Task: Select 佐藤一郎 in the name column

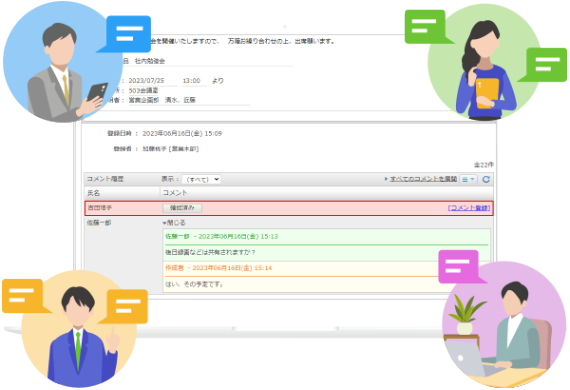Action: tap(99, 223)
